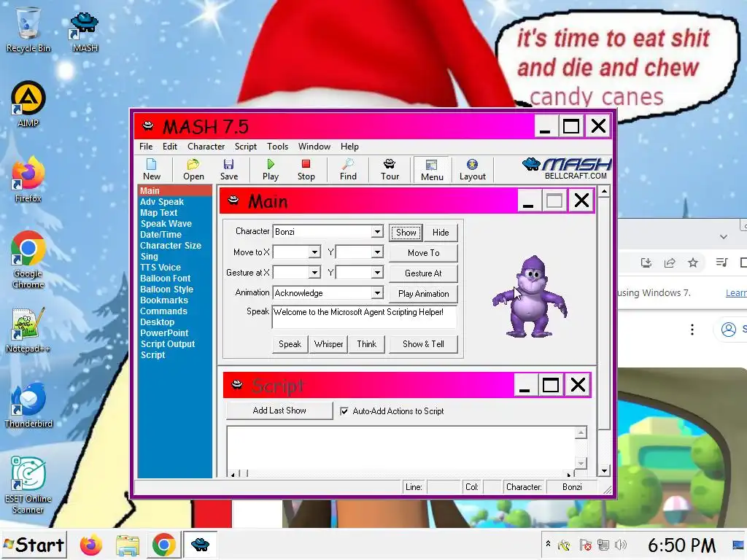Click the share icon in Chrome window
This screenshot has height=560, width=747.
pos(670,262)
